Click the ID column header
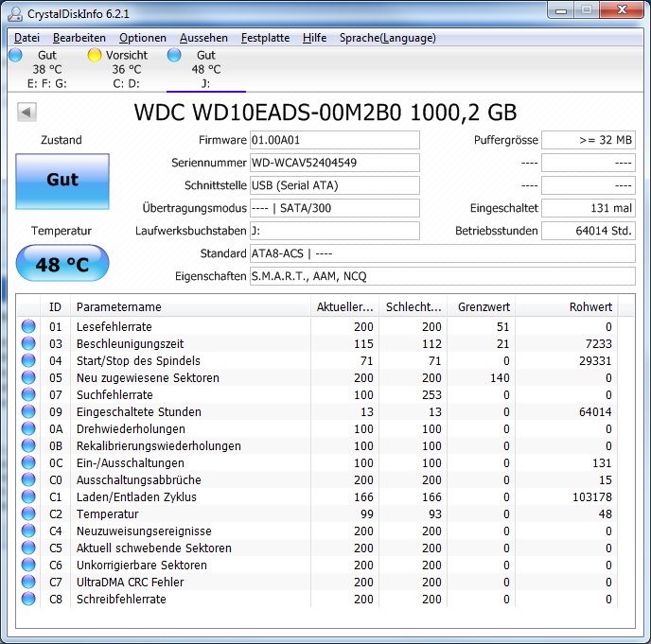The width and height of the screenshot is (651, 644). tap(55, 307)
